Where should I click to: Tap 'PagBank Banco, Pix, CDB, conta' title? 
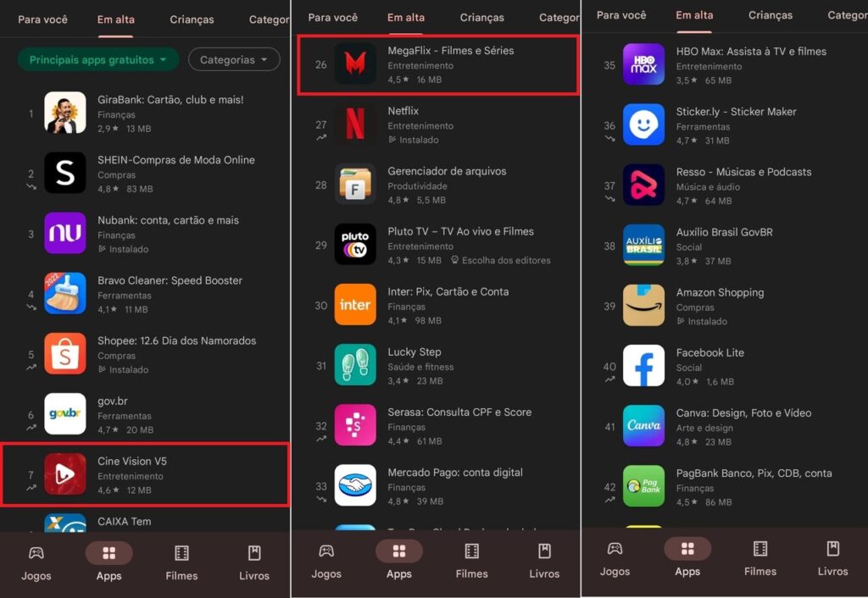(754, 473)
